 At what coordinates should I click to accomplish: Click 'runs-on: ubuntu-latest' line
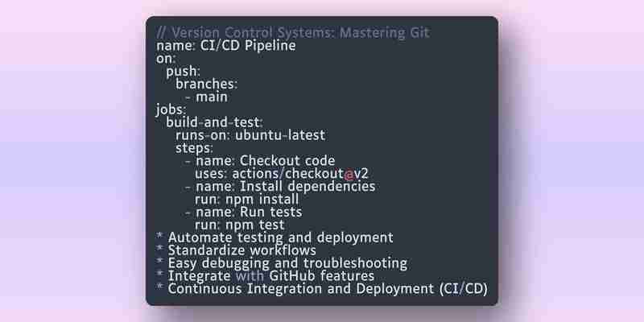tap(250, 135)
